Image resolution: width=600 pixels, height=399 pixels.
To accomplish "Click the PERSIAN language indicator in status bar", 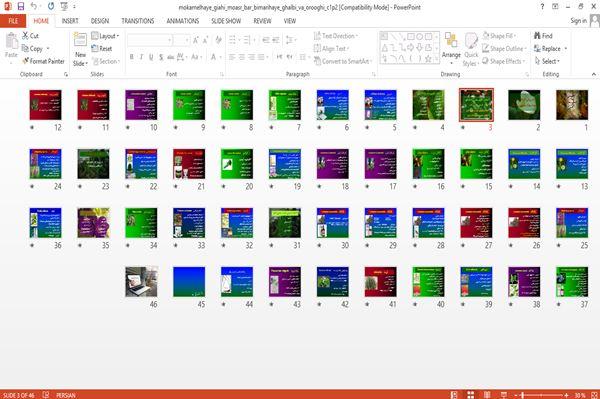I will [66, 395].
